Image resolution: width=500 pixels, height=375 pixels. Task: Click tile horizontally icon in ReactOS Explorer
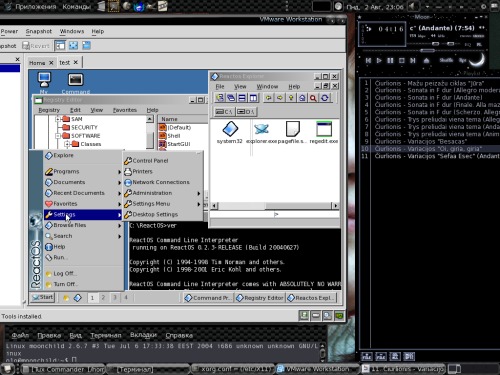242,98
